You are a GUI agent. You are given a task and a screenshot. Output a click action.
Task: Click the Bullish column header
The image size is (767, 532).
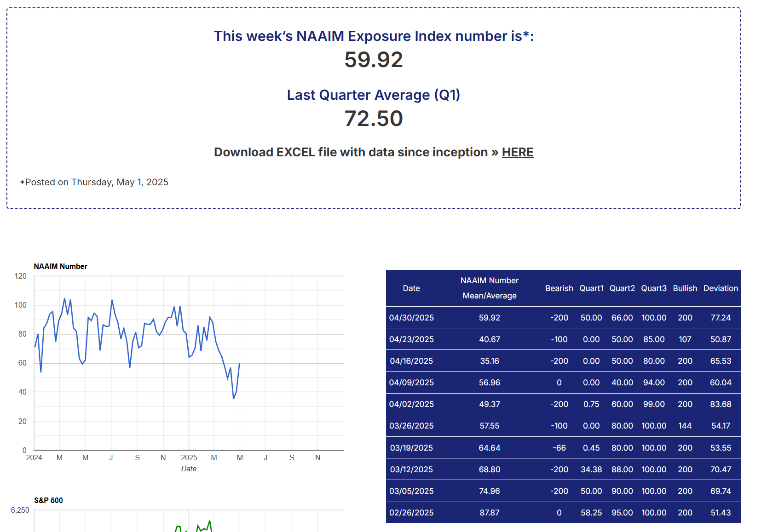[x=685, y=288]
